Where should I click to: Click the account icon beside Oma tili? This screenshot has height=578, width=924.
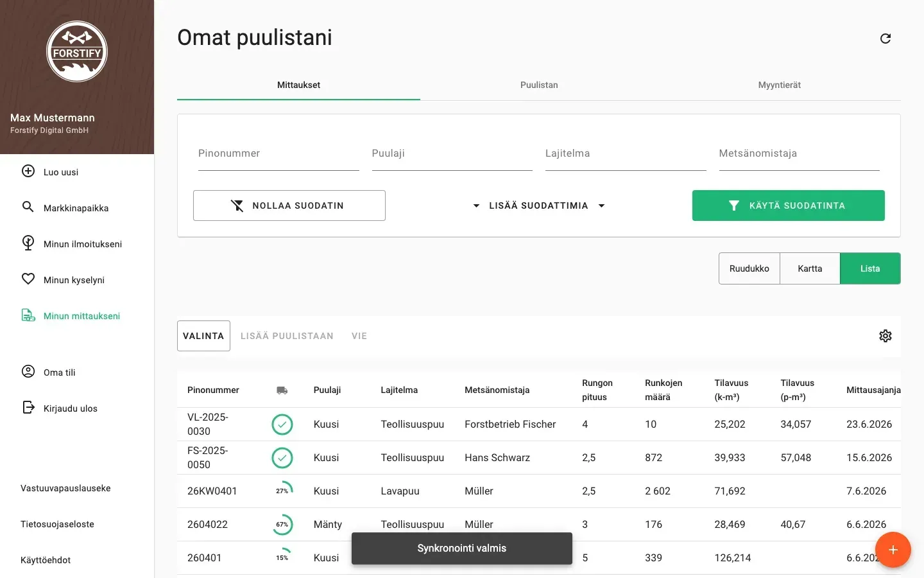pos(28,371)
